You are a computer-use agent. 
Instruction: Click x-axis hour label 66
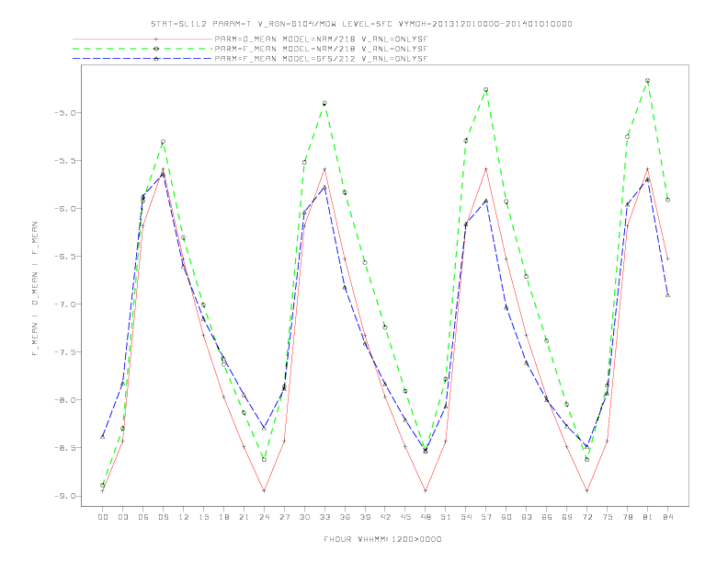[547, 517]
